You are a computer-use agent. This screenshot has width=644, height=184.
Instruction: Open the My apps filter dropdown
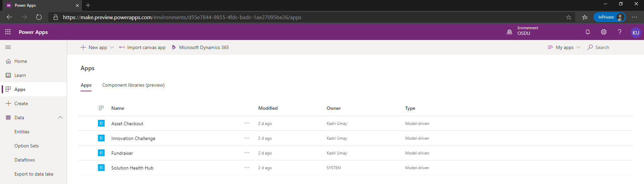pos(564,47)
